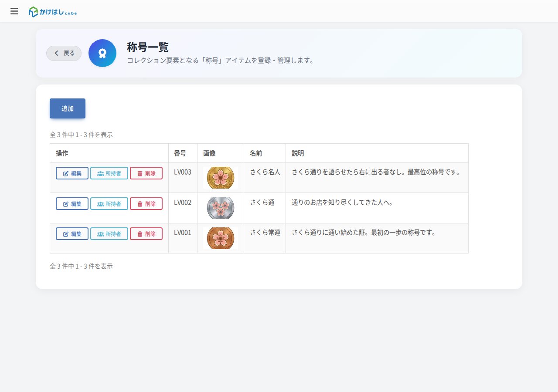Image resolution: width=558 pixels, height=392 pixels.
Task: Click the record count above the table
Action: click(82, 135)
